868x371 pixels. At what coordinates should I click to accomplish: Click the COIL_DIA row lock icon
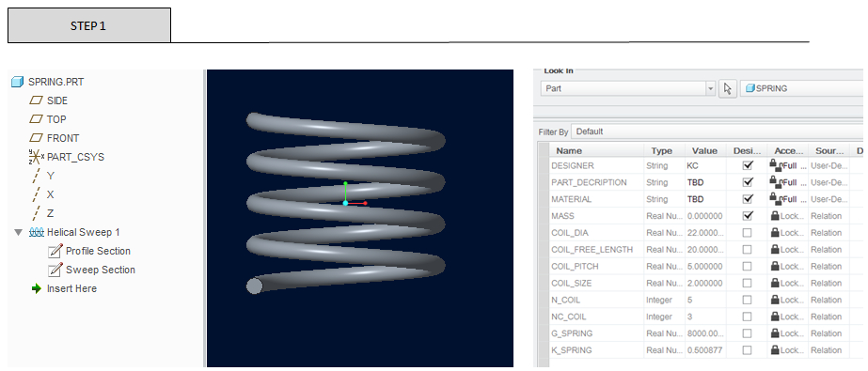775,232
